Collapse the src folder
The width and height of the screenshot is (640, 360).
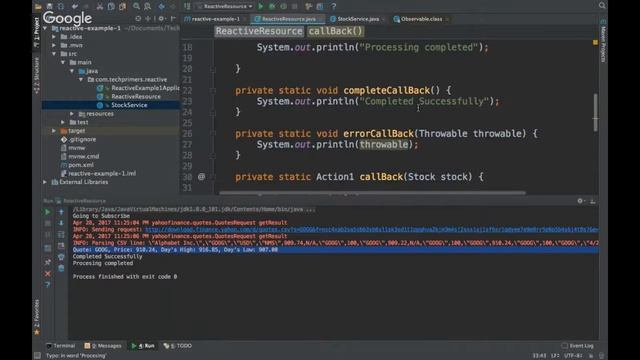(54, 54)
